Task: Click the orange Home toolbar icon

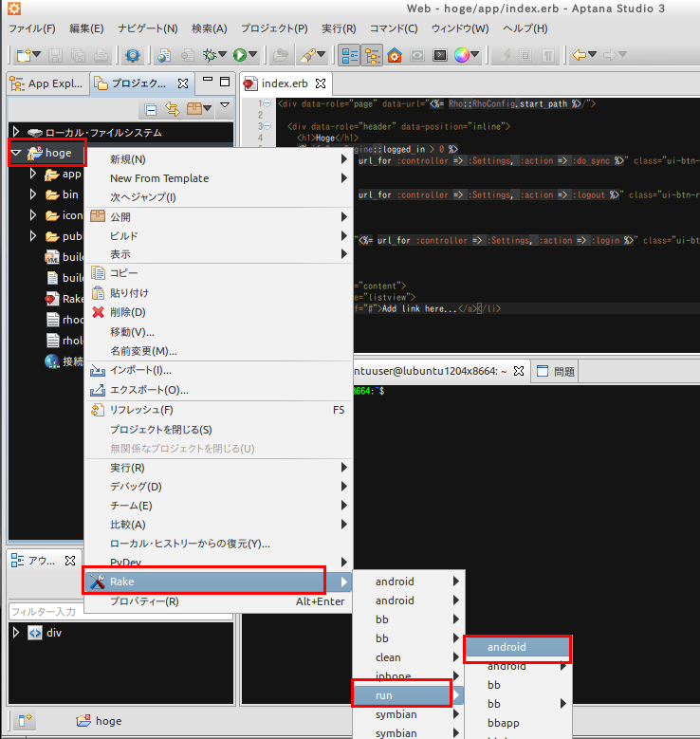Action: tap(395, 55)
